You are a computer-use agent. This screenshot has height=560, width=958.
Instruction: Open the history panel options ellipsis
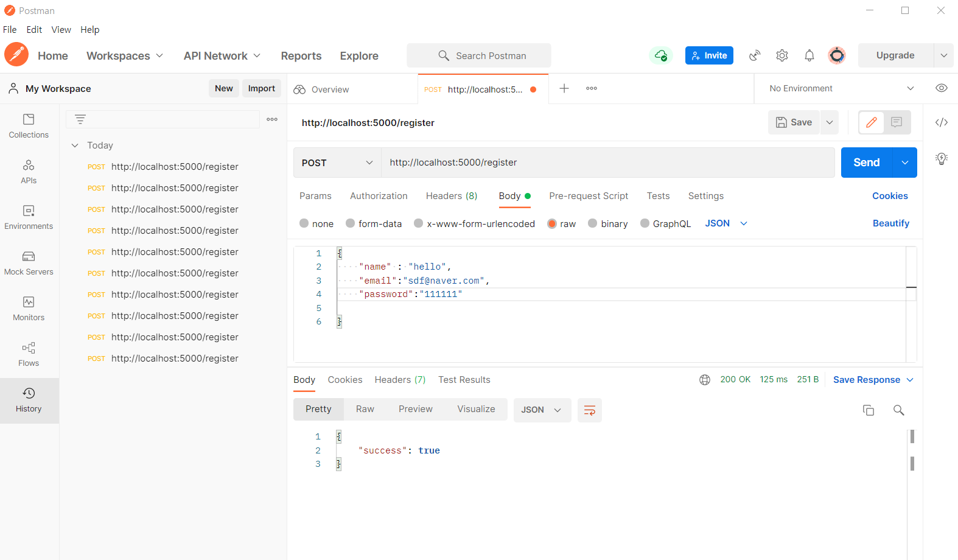coord(272,119)
